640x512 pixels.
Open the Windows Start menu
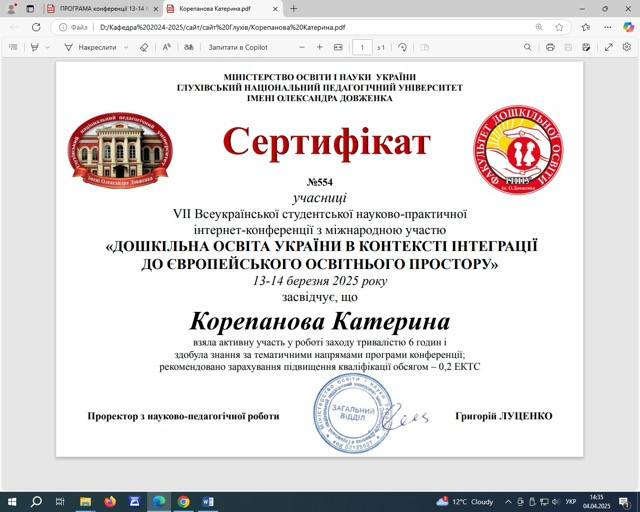pyautogui.click(x=12, y=502)
